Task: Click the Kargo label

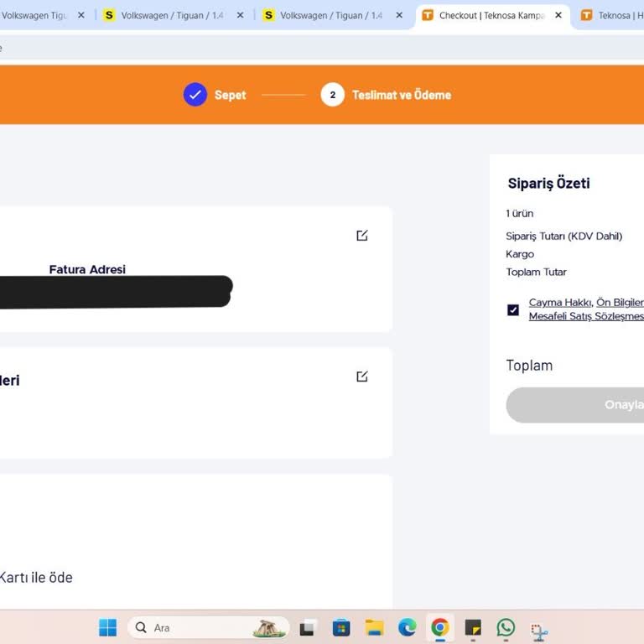Action: click(x=520, y=254)
